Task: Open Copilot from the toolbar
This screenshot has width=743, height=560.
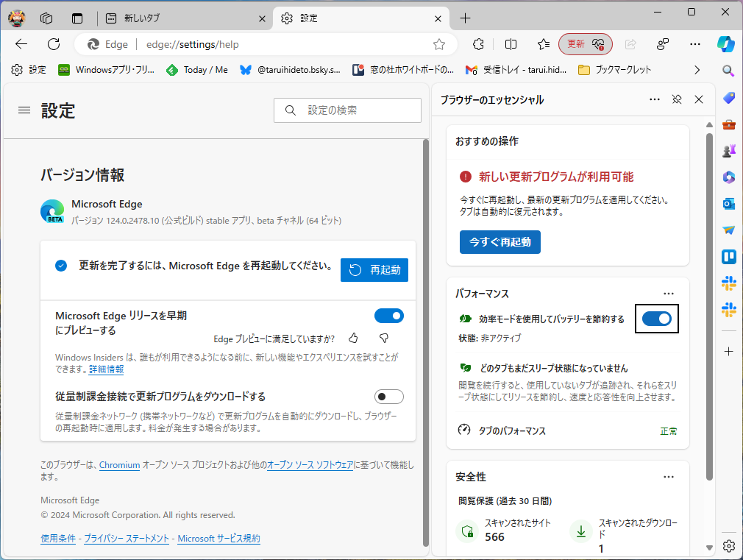Action: click(728, 44)
